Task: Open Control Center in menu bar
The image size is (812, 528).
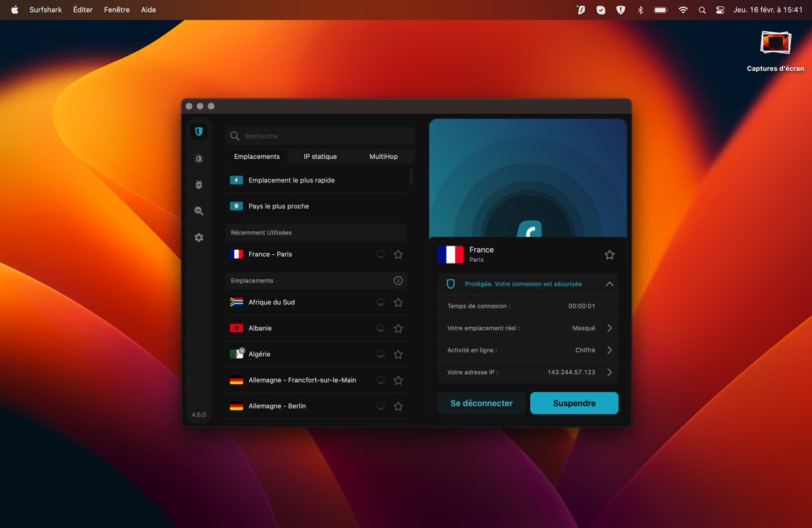Action: pos(720,10)
